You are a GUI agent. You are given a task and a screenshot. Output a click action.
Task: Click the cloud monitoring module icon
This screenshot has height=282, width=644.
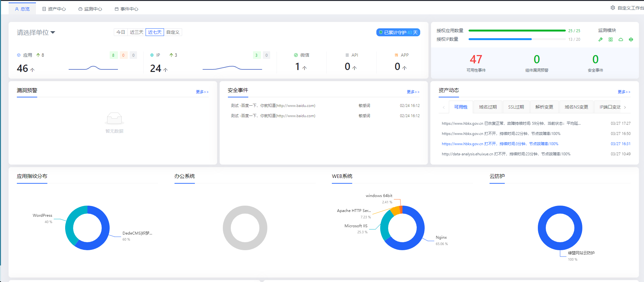tap(621, 39)
